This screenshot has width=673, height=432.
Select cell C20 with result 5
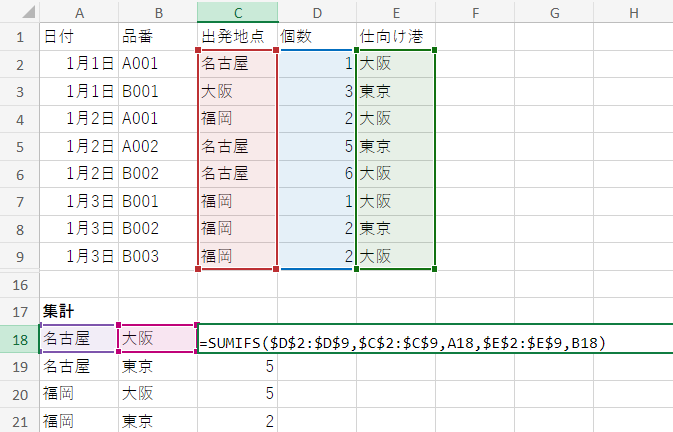point(237,394)
